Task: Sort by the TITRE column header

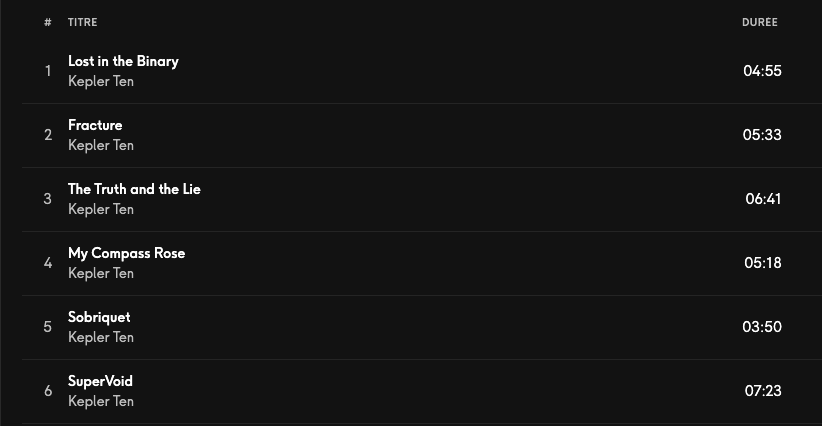Action: (82, 22)
